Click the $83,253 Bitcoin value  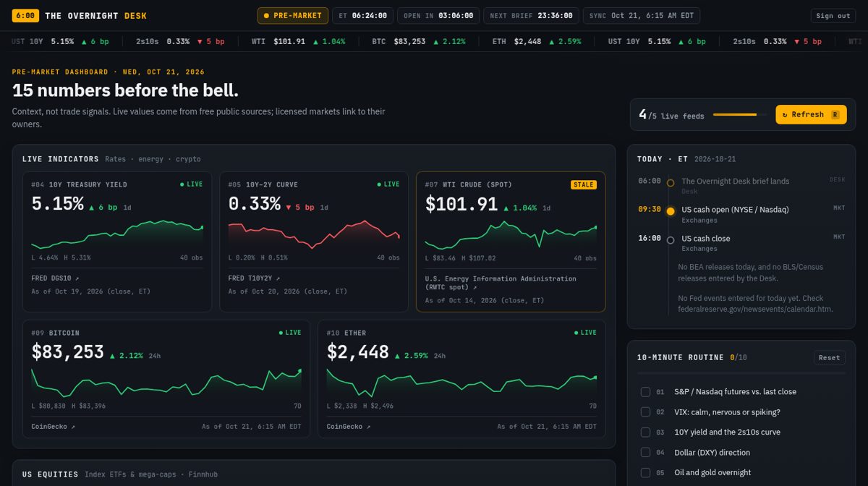67,352
